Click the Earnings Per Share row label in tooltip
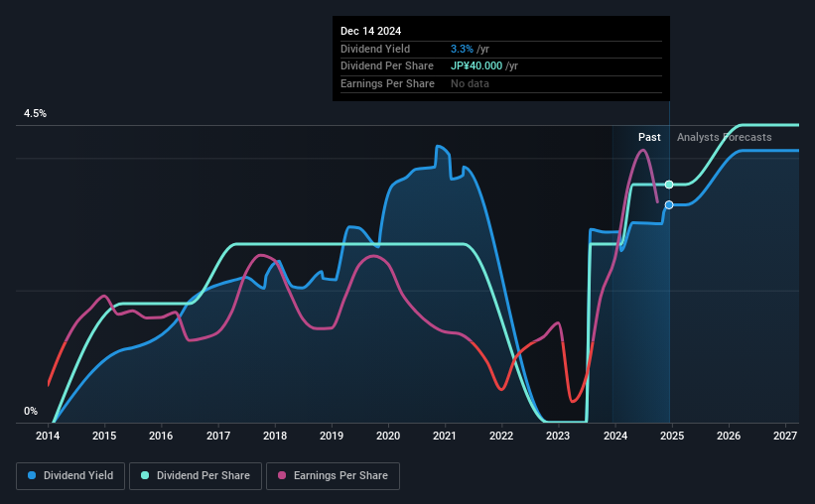 (x=387, y=83)
